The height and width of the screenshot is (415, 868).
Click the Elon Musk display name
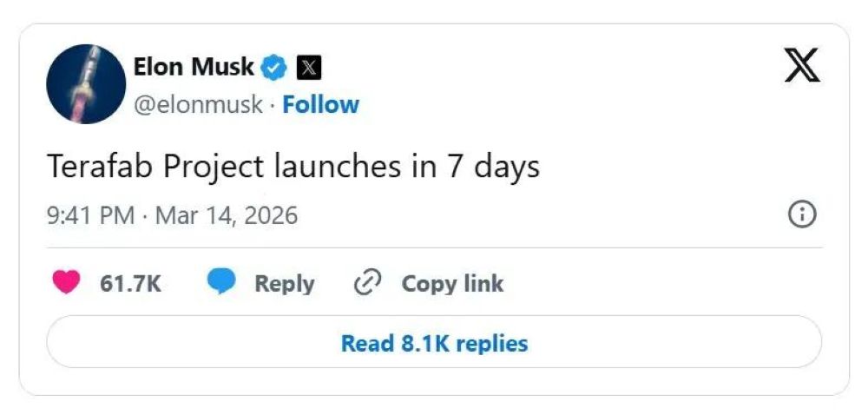click(194, 67)
